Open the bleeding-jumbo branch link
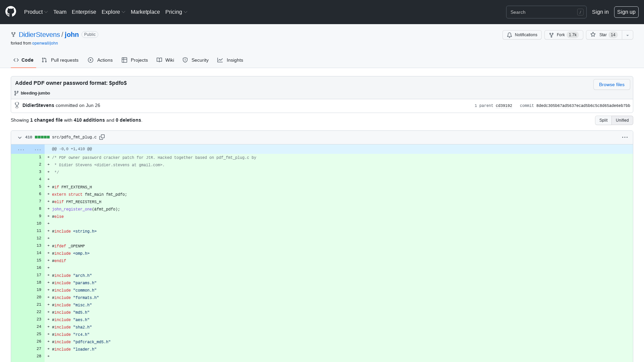644x362 pixels. click(x=35, y=93)
